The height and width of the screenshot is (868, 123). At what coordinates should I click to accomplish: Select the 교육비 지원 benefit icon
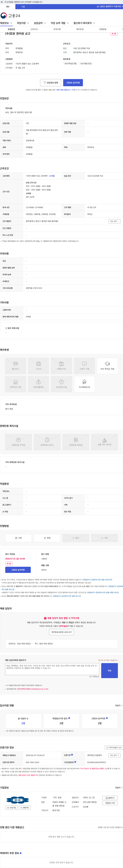click(84, 366)
